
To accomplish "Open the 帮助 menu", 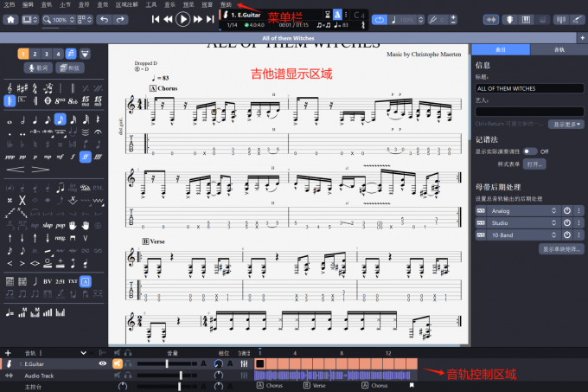I will coord(227,4).
